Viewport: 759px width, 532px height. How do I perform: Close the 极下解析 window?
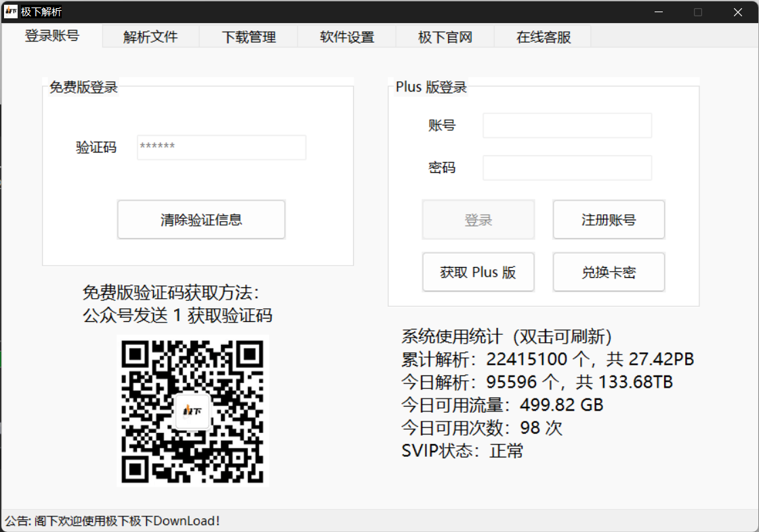tap(738, 12)
